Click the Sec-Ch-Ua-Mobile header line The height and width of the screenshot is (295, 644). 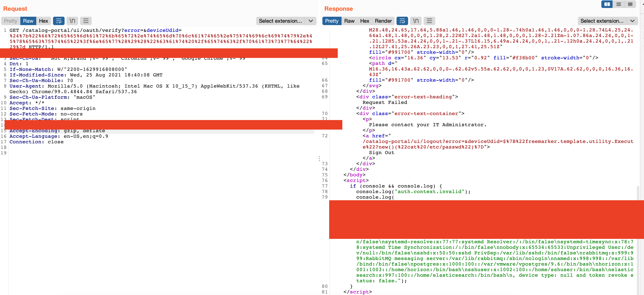pos(41,80)
